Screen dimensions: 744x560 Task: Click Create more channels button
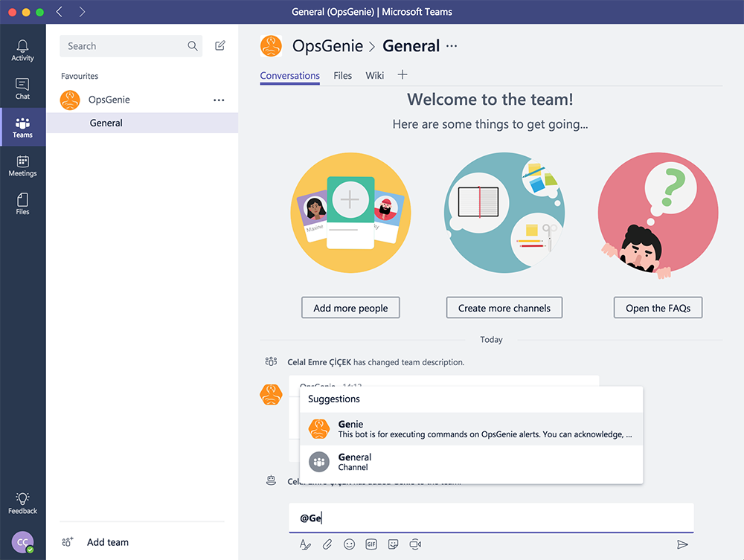(x=504, y=308)
